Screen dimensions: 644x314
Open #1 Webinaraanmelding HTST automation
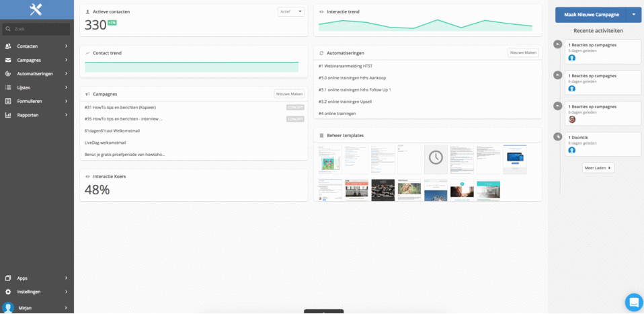345,66
